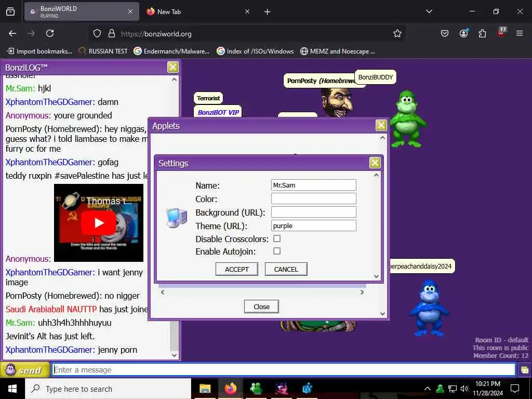Open the list all tabs dropdown arrow
This screenshot has width=532, height=399.
coord(429,11)
